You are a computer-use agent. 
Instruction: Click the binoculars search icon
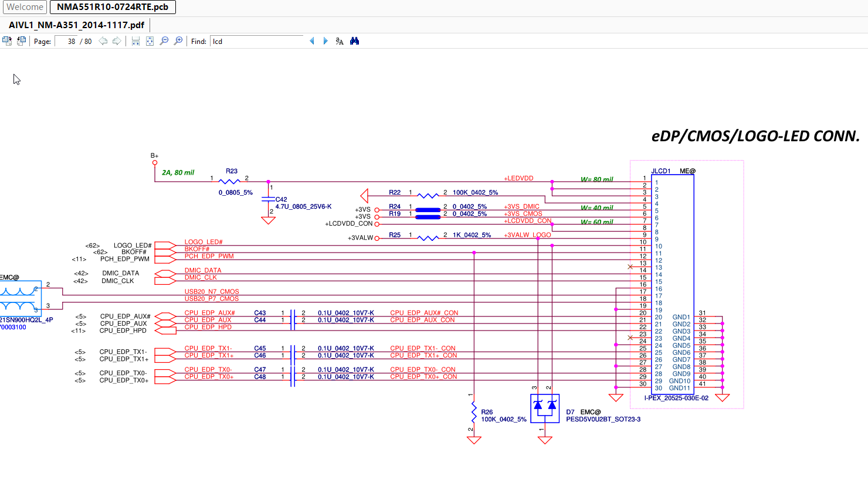click(x=354, y=41)
